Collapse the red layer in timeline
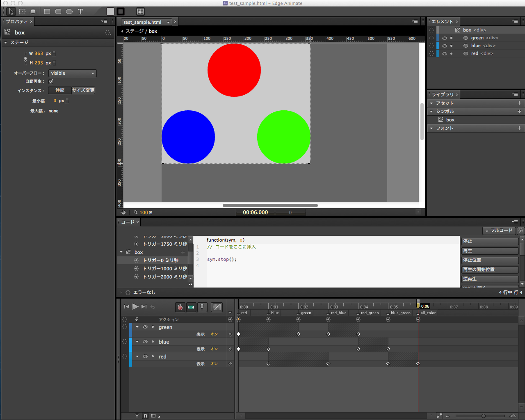 tap(137, 356)
